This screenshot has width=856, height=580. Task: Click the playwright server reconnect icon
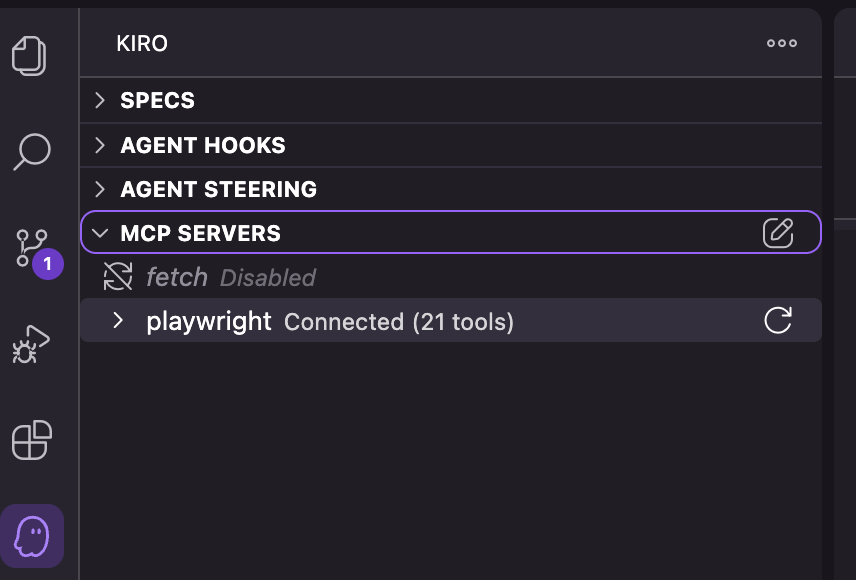[x=777, y=321]
